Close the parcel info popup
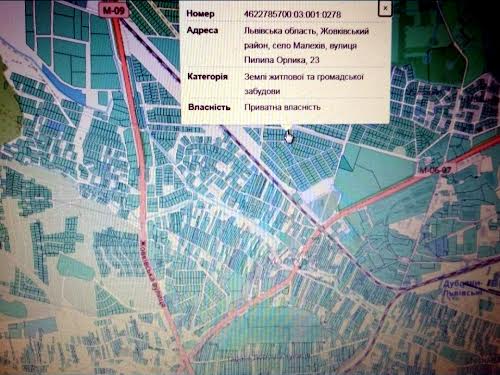 point(385,8)
